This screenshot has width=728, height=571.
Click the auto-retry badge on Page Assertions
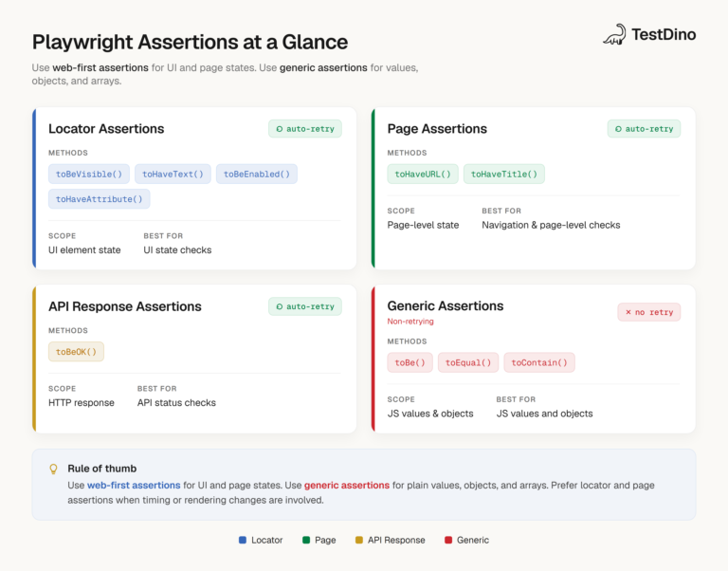644,129
